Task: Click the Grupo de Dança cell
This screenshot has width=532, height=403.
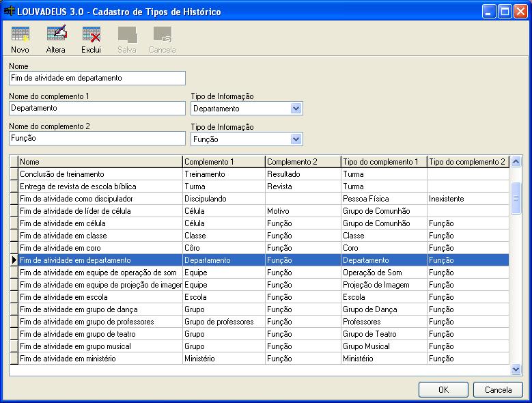Action: [384, 309]
